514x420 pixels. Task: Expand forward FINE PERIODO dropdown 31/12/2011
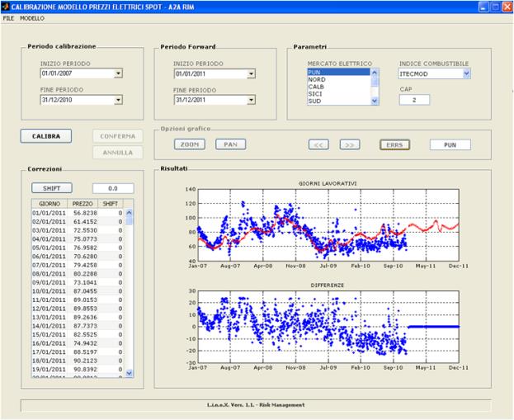(251, 100)
